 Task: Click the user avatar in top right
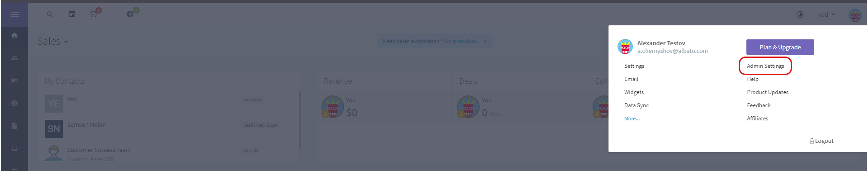(855, 15)
